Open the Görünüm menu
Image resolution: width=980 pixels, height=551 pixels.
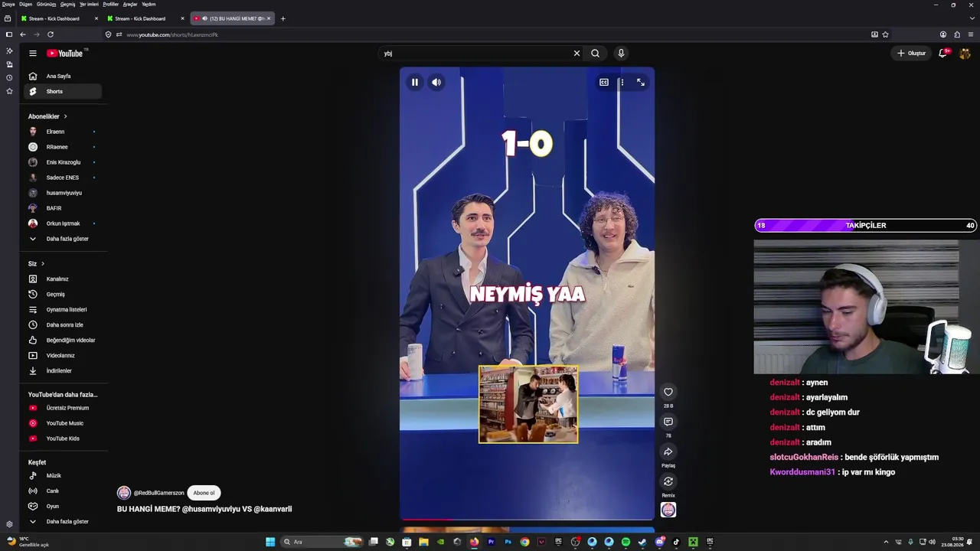tap(47, 4)
